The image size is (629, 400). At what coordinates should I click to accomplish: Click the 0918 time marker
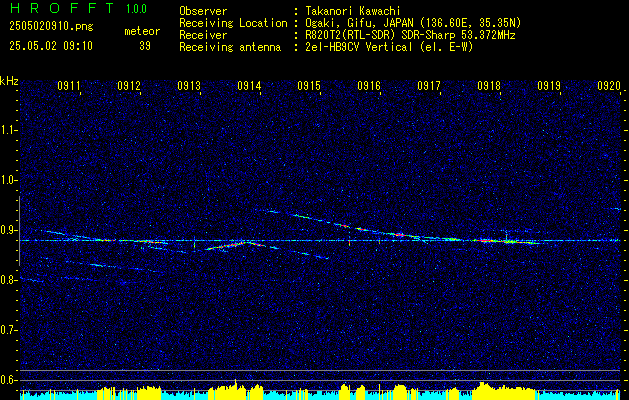[x=489, y=85]
